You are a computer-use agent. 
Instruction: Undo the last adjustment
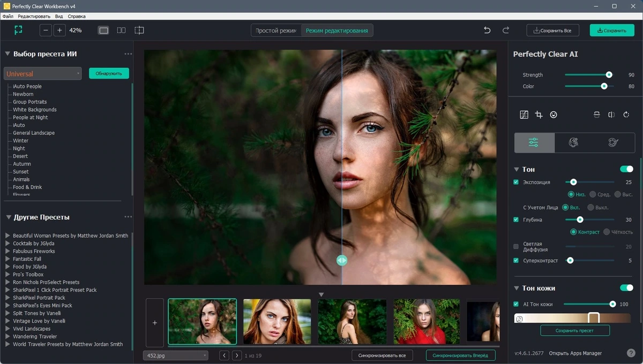[x=487, y=31]
